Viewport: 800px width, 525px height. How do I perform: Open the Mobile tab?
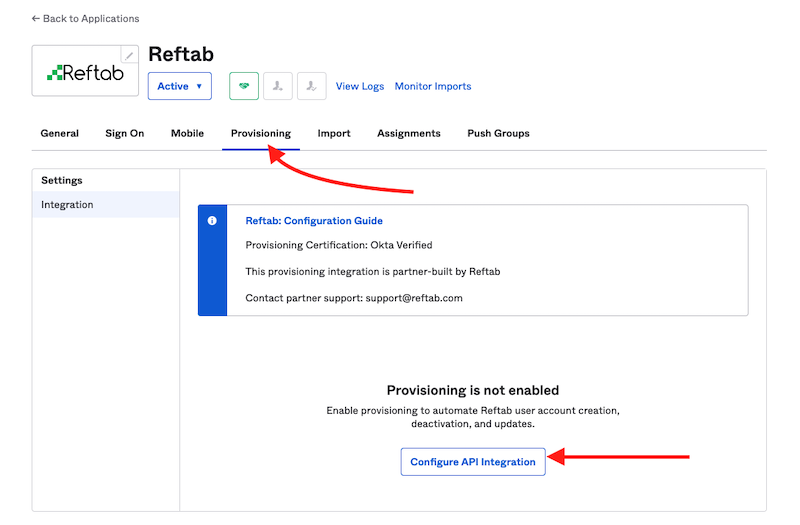(187, 133)
